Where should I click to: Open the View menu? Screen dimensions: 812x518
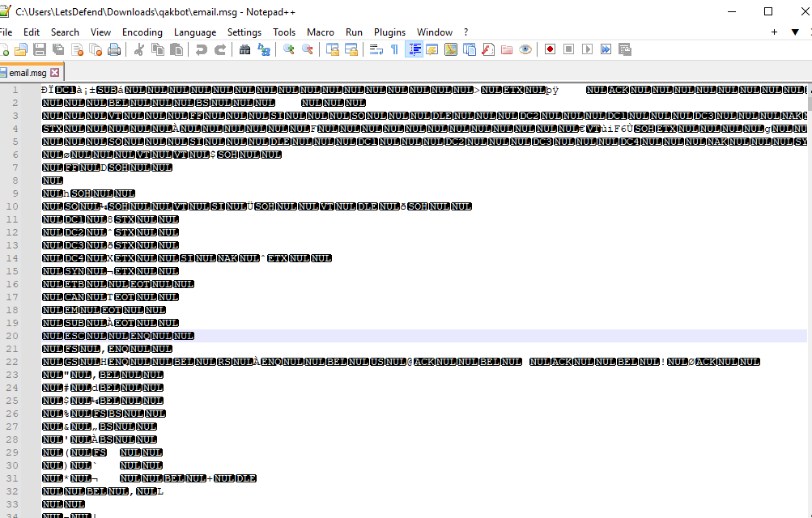(x=100, y=32)
